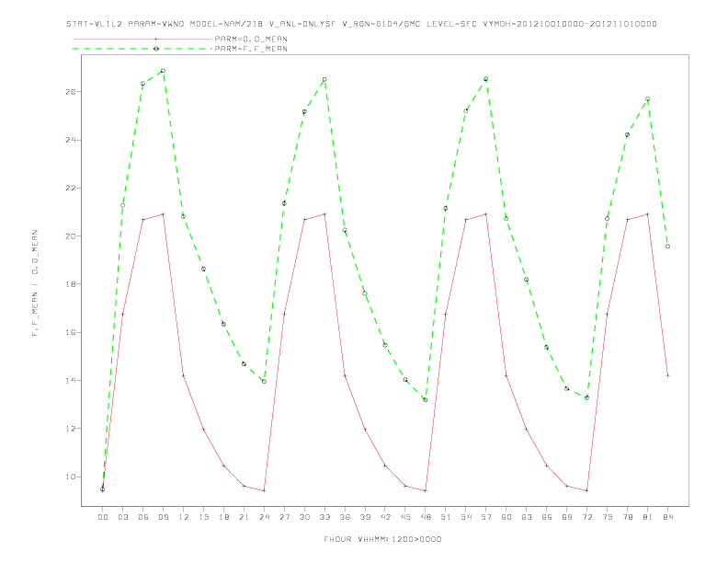Click x-axis tick label 39

[365, 517]
